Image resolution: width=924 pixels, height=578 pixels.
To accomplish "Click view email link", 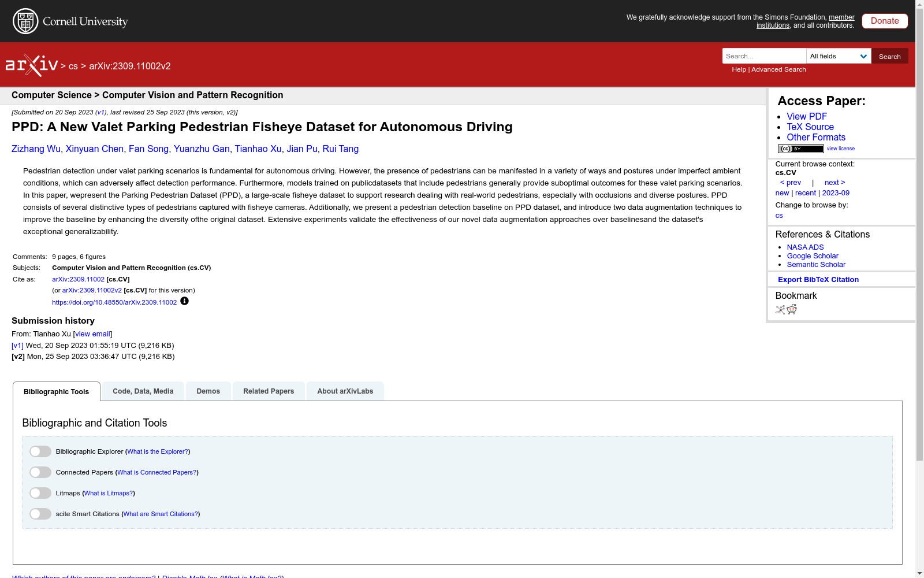I will (x=92, y=334).
